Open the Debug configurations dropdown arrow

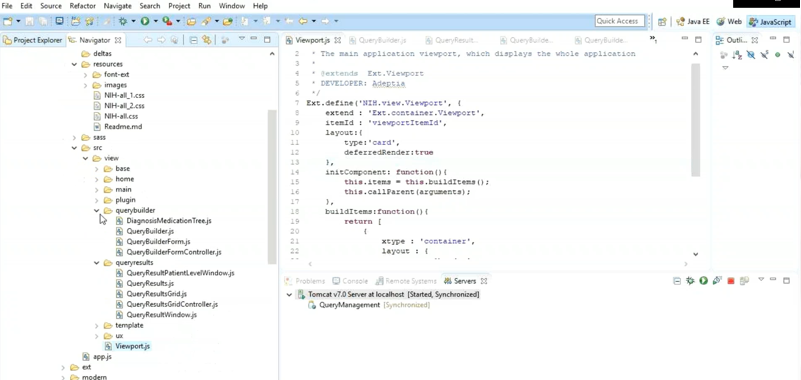pyautogui.click(x=133, y=21)
